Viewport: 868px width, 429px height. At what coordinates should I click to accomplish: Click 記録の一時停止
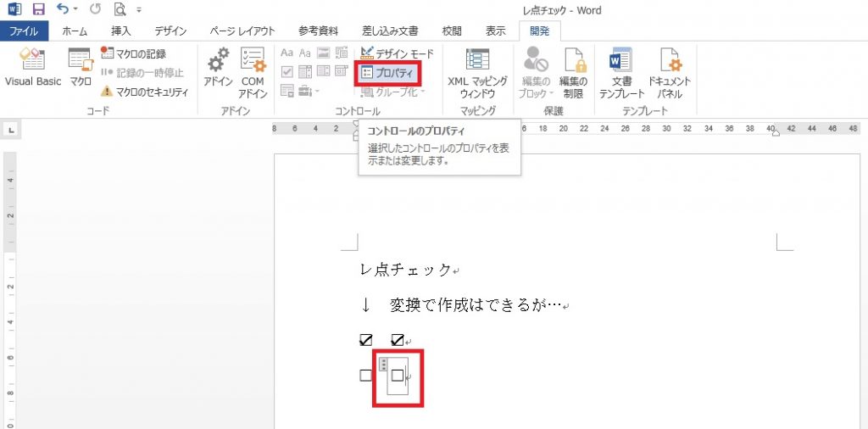[x=142, y=73]
